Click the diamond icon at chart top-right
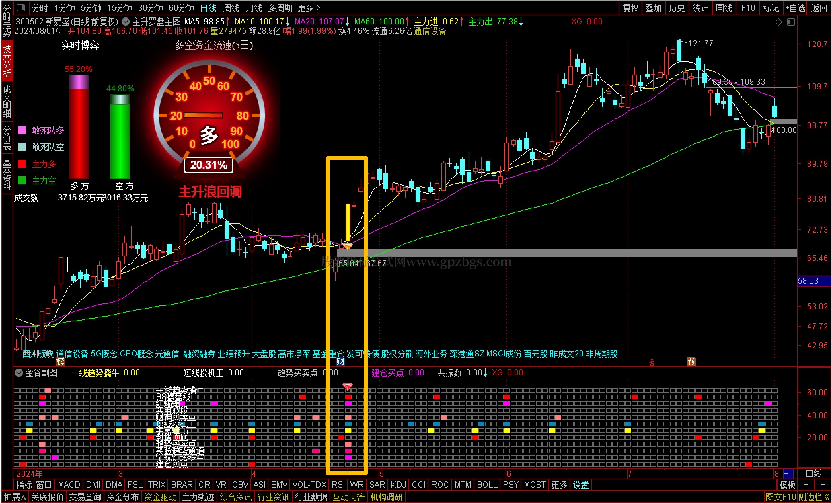Screen dimensions: 831x504 [779, 22]
